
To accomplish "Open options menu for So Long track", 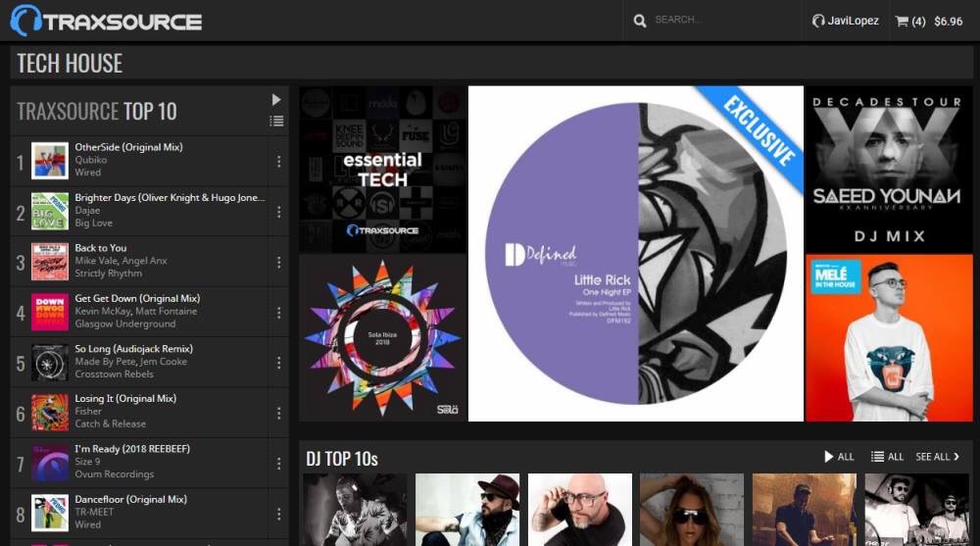I will pos(278,363).
